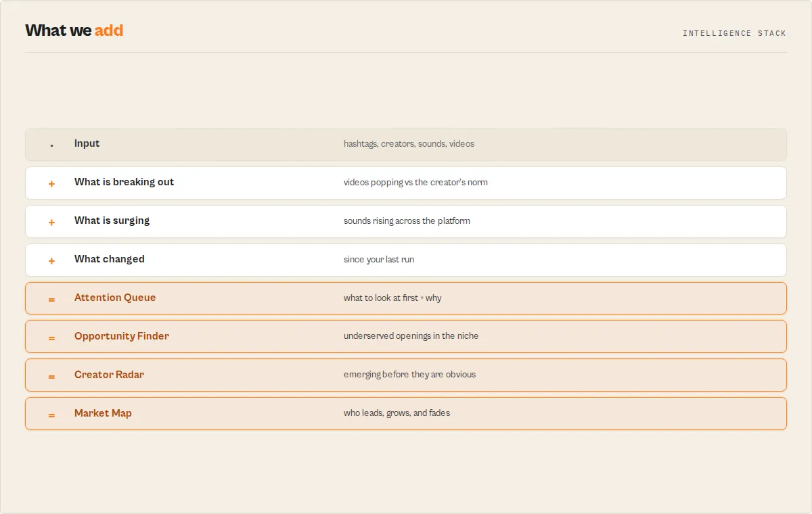Select the Input row title
The width and height of the screenshot is (812, 514).
87,143
